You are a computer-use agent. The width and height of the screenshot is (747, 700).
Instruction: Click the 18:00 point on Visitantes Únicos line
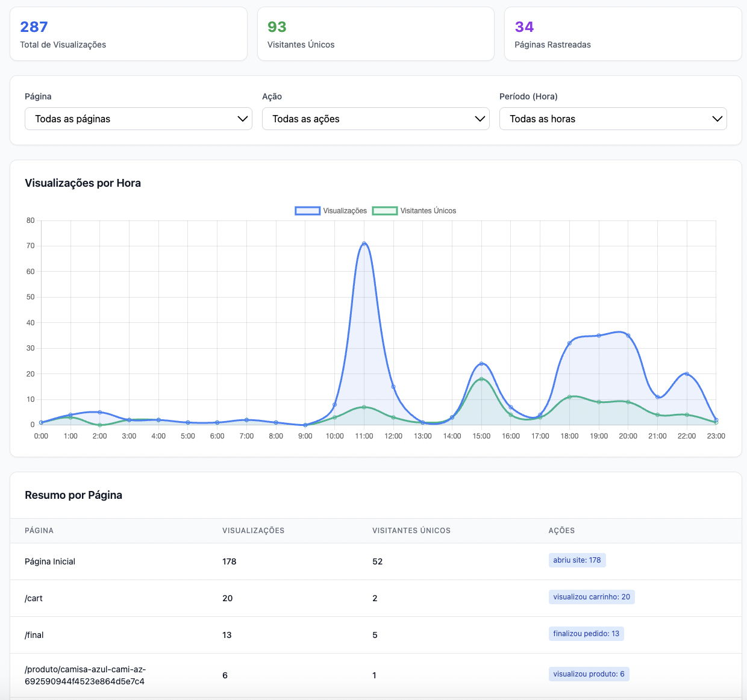pos(569,397)
